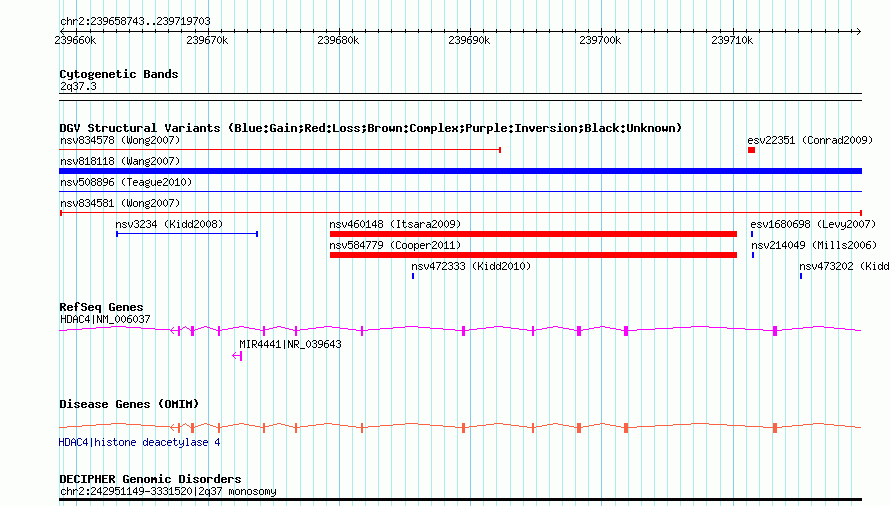Select the nsv473202 small blue marker
Image resolution: width=890 pixels, height=506 pixels.
click(801, 276)
